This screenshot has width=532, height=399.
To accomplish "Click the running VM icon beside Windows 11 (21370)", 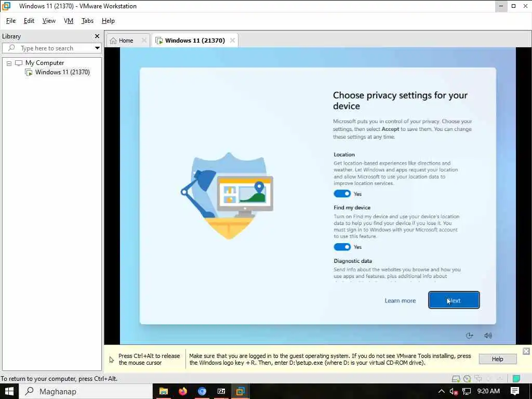I will pyautogui.click(x=29, y=72).
